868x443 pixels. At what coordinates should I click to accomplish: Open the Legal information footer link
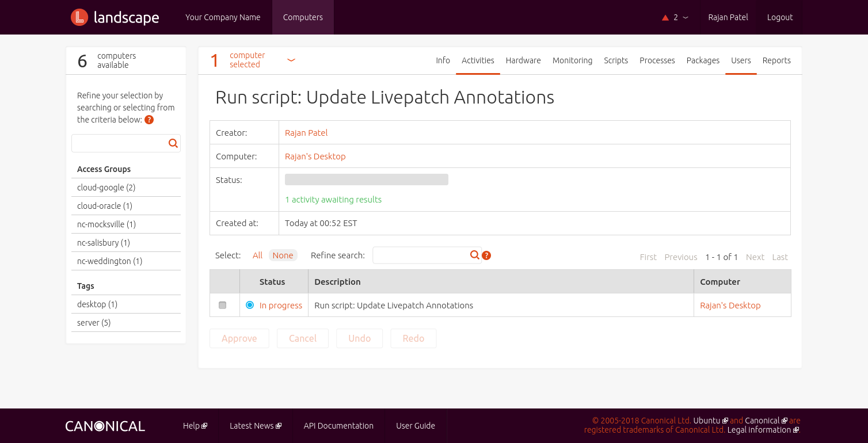pyautogui.click(x=759, y=430)
